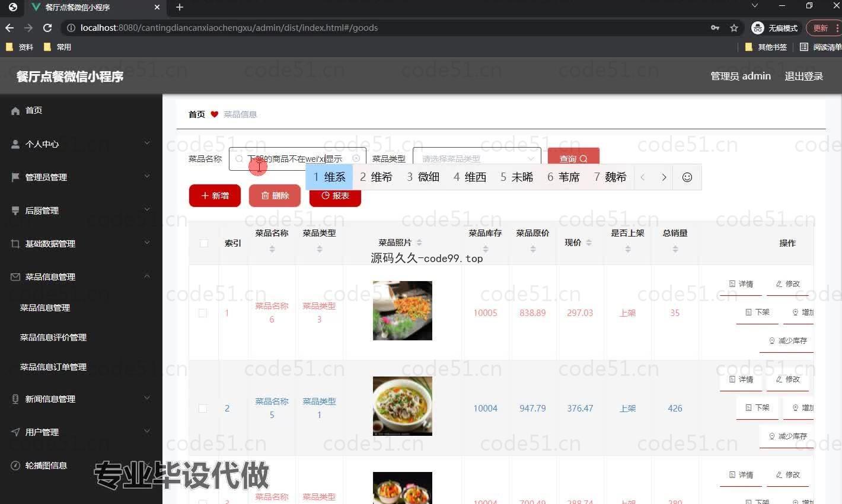842x504 pixels.
Task: Collapse the 菜品信息管理 sidebar menu
Action: [x=147, y=276]
